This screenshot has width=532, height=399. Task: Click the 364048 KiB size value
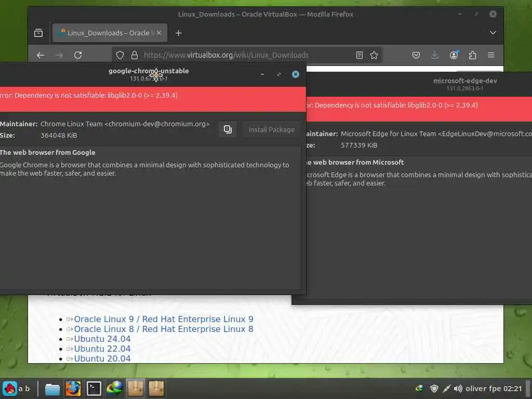(x=59, y=136)
